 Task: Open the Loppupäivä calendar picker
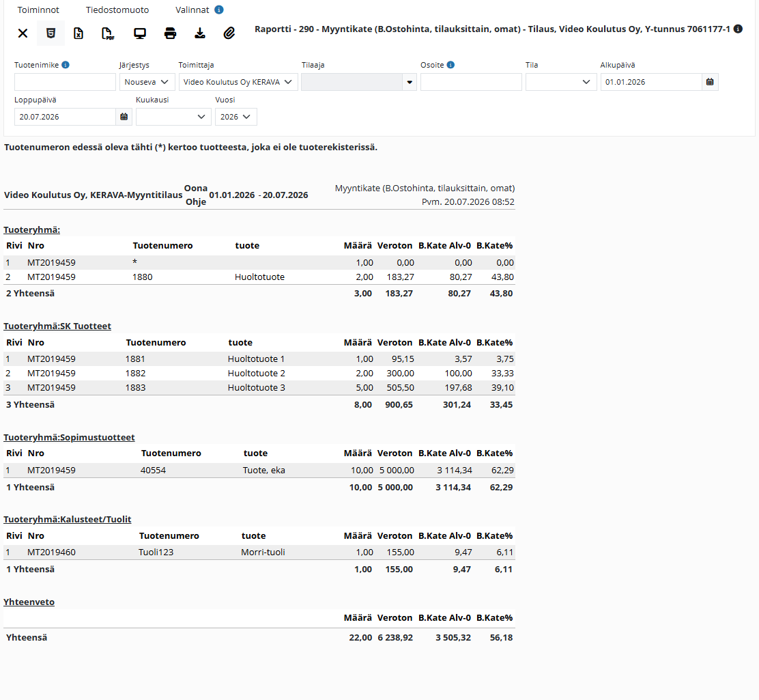(x=124, y=117)
